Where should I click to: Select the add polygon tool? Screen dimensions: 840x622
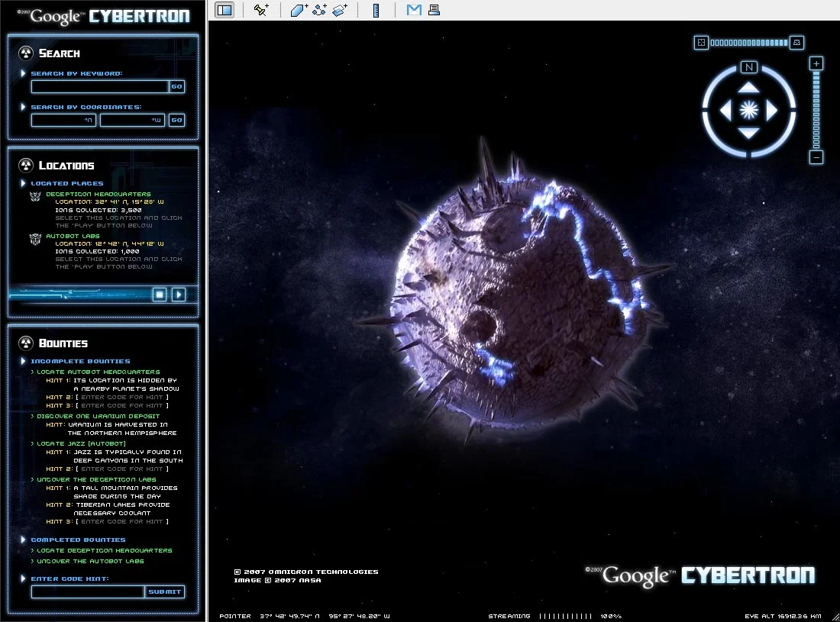(x=299, y=10)
